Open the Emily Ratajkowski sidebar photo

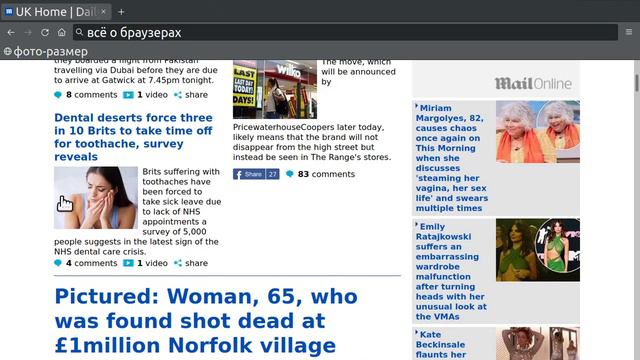[538, 250]
